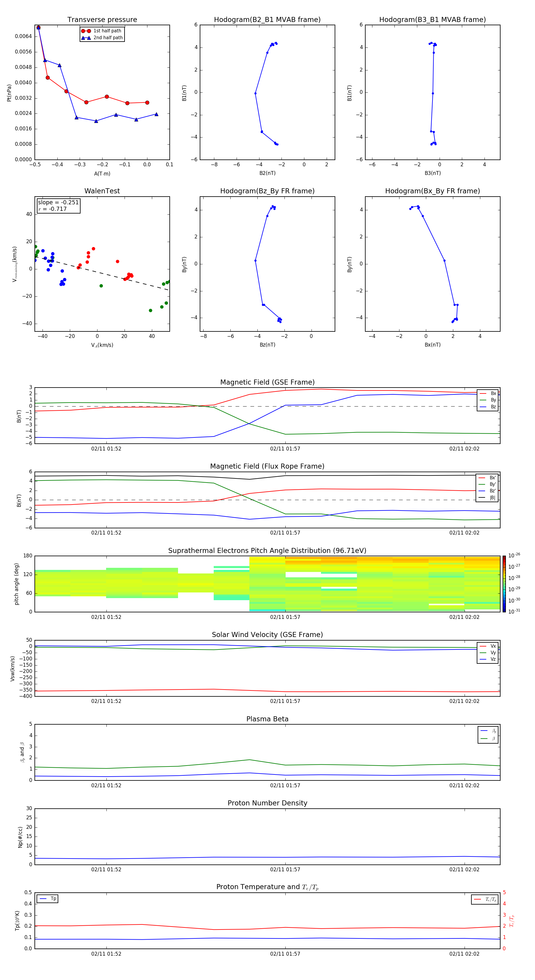
Task: Click the 'Pt(nPa)' y-axis label
Action: click(x=9, y=92)
